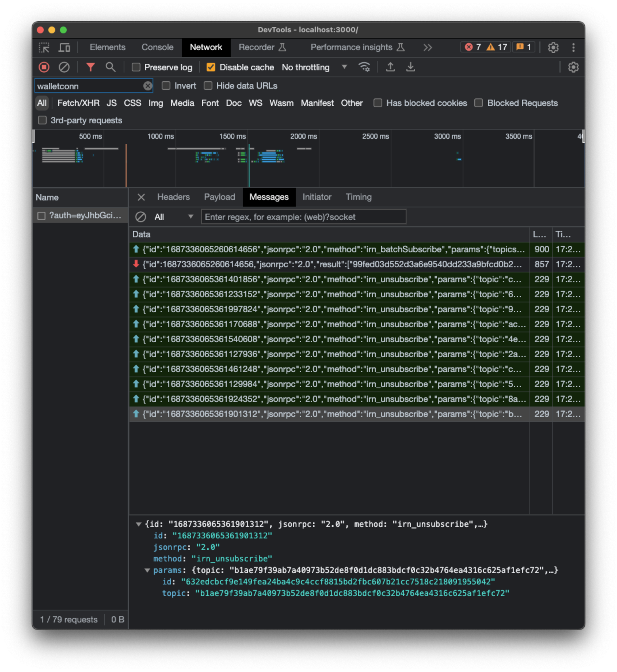Open the Headers tab of request
The image size is (617, 672).
click(173, 197)
